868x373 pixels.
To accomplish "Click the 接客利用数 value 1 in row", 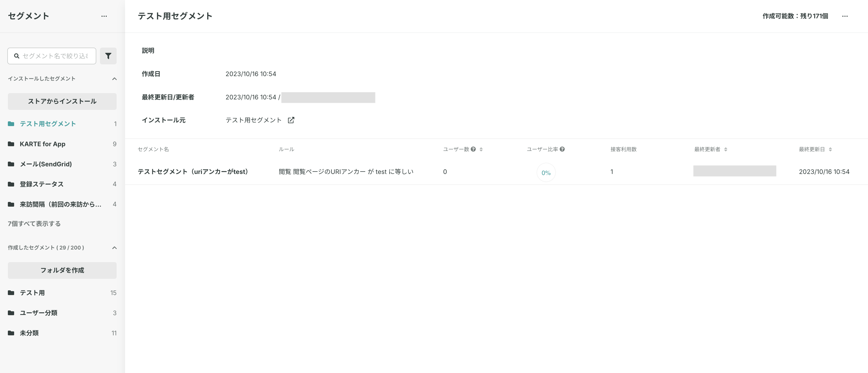I will pos(612,172).
